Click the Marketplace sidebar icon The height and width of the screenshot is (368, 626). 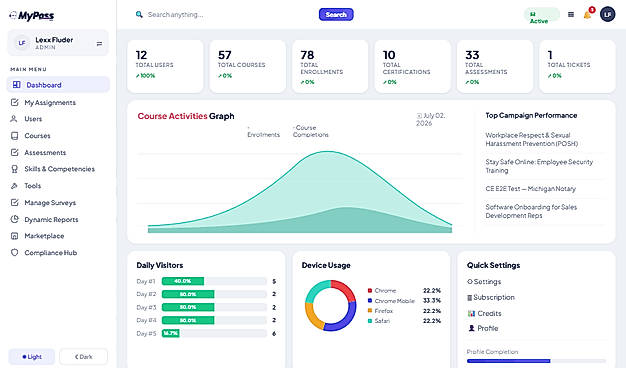pyautogui.click(x=15, y=236)
